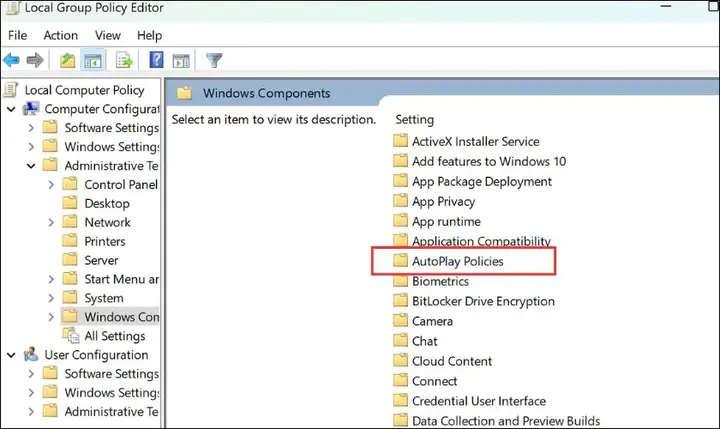Toggle Show/Hide Console Tree toolbar icon
The height and width of the screenshot is (429, 720).
(x=91, y=61)
